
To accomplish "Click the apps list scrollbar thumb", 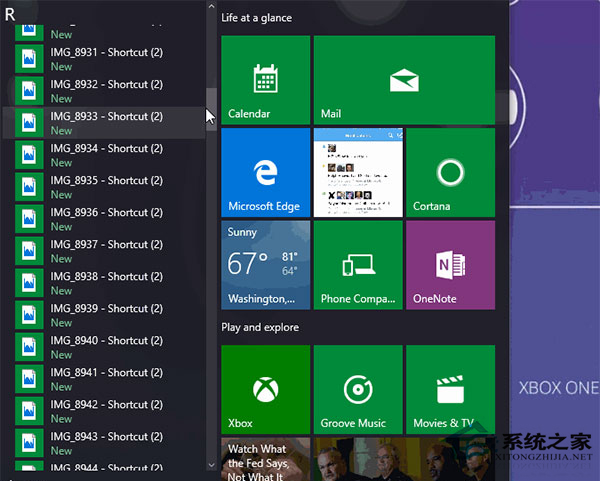I will (211, 109).
